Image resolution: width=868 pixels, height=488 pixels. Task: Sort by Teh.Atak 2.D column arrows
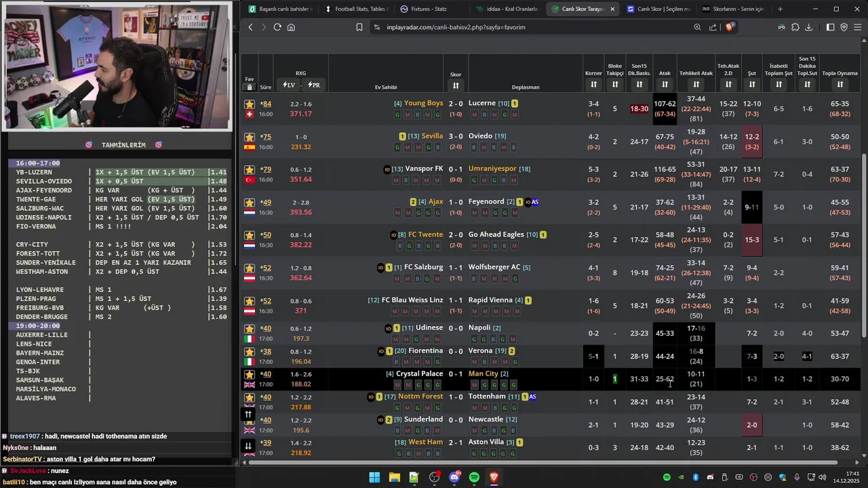click(728, 84)
